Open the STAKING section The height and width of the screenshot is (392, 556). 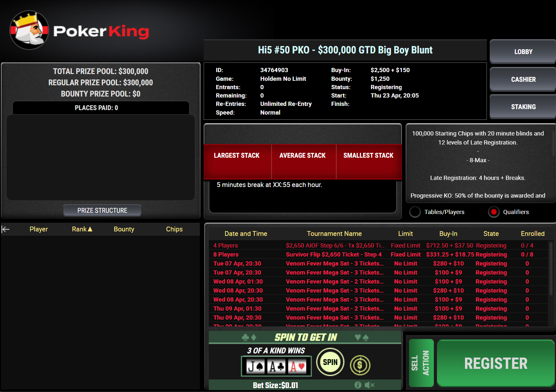tap(523, 107)
